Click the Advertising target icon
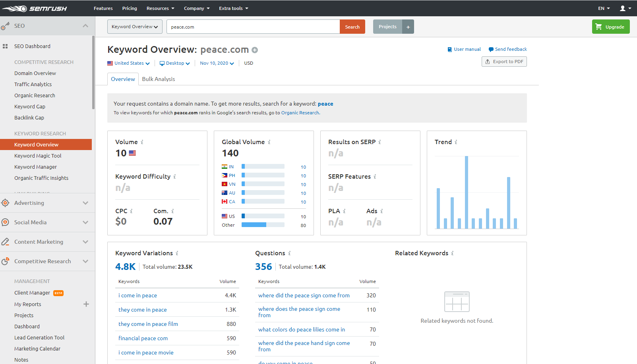 [5, 203]
